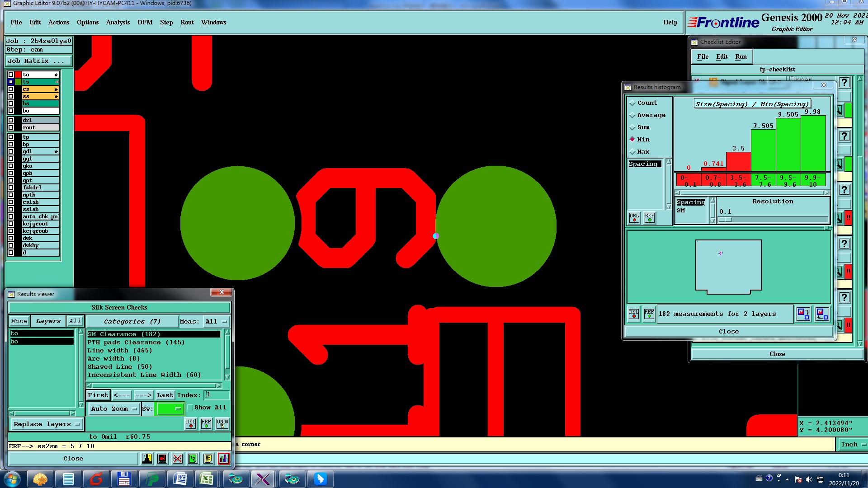
Task: Click the rightmost histogram-transfer icon in Results histogram
Action: pyautogui.click(x=822, y=314)
